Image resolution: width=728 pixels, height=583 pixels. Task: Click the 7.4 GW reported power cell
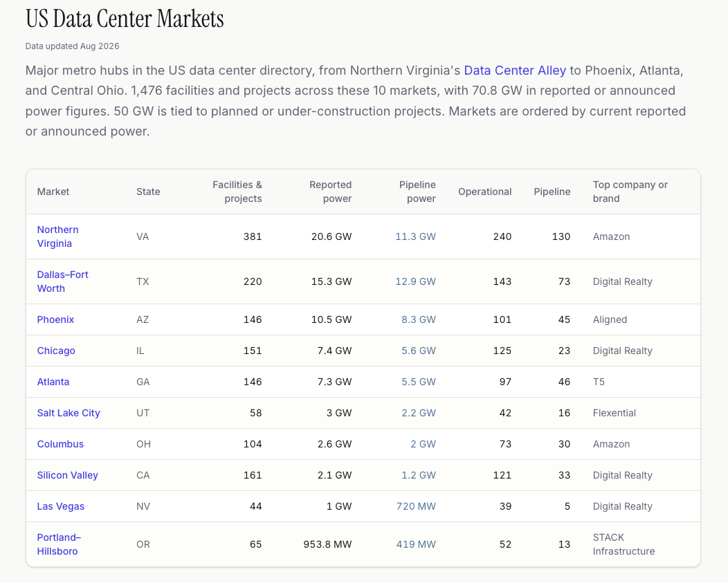[x=335, y=351]
